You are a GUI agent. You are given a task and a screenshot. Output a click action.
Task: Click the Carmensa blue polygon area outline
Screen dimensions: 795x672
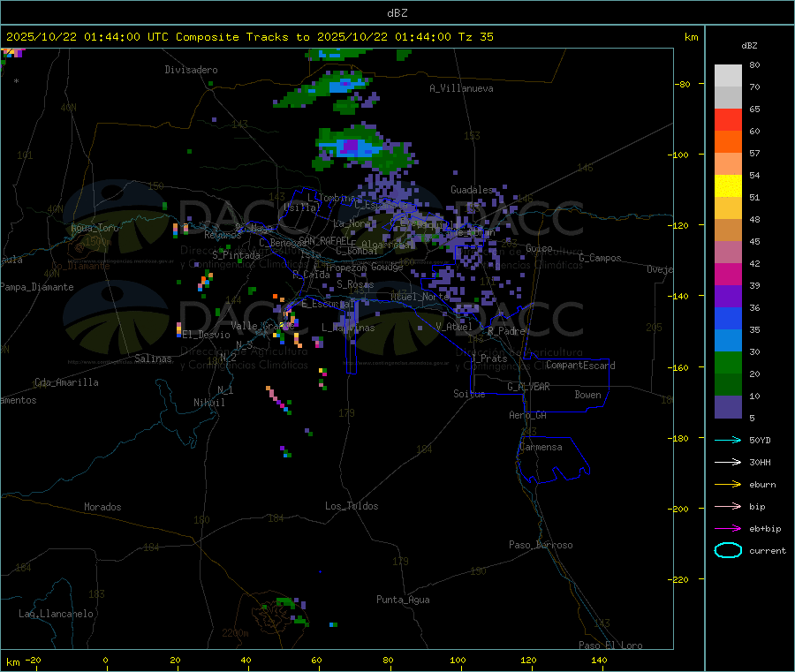(553, 460)
